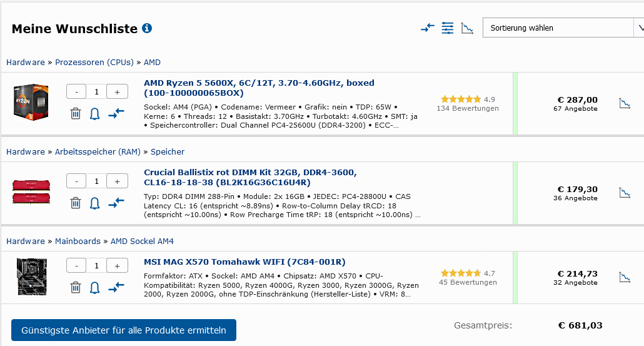Viewport: 644px width, 346px height.
Task: Delete the Ryzen 5 5600X from wishlist
Action: coord(76,113)
